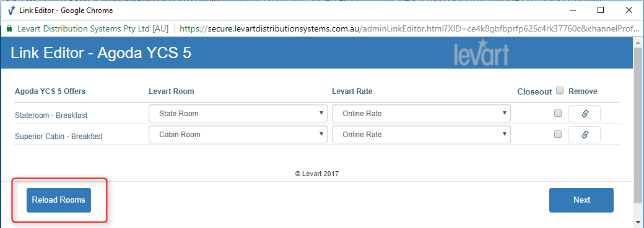Enable Closeout for Stateroom - Breakfast

tap(558, 114)
